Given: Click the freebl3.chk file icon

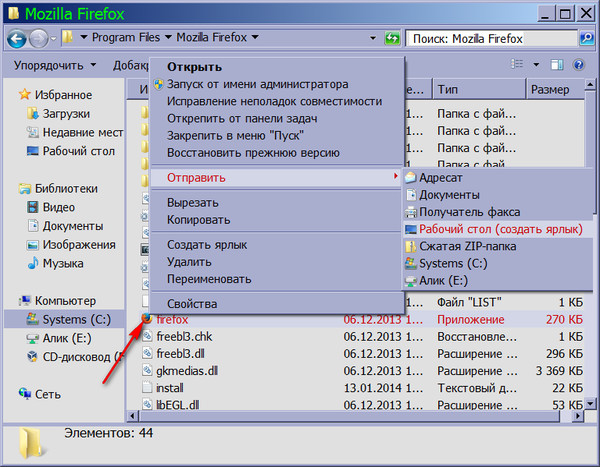Looking at the screenshot, I should (147, 336).
